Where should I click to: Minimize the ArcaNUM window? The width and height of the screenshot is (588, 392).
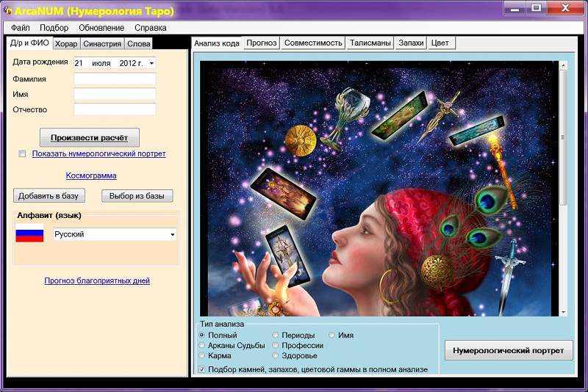click(x=515, y=8)
